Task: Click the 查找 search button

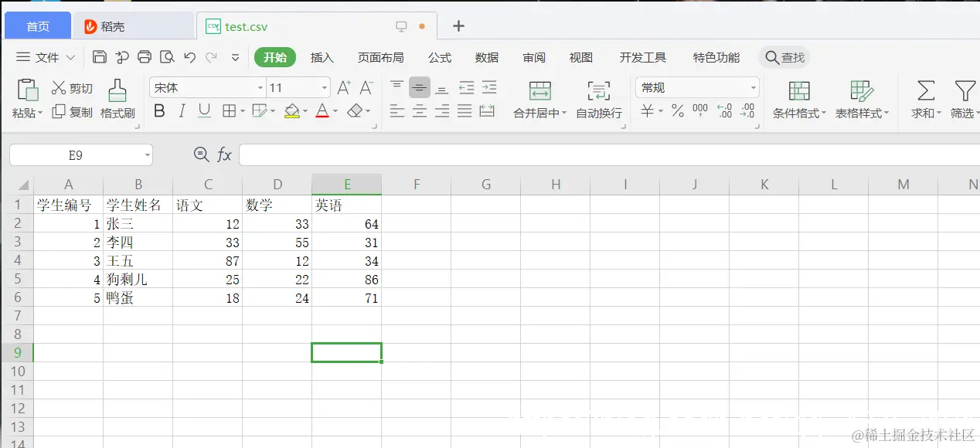Action: [784, 58]
